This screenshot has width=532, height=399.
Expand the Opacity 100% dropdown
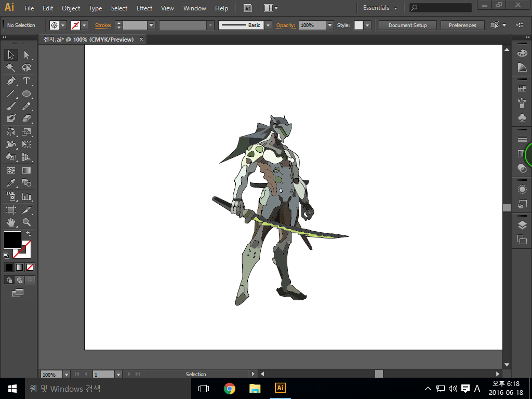329,25
